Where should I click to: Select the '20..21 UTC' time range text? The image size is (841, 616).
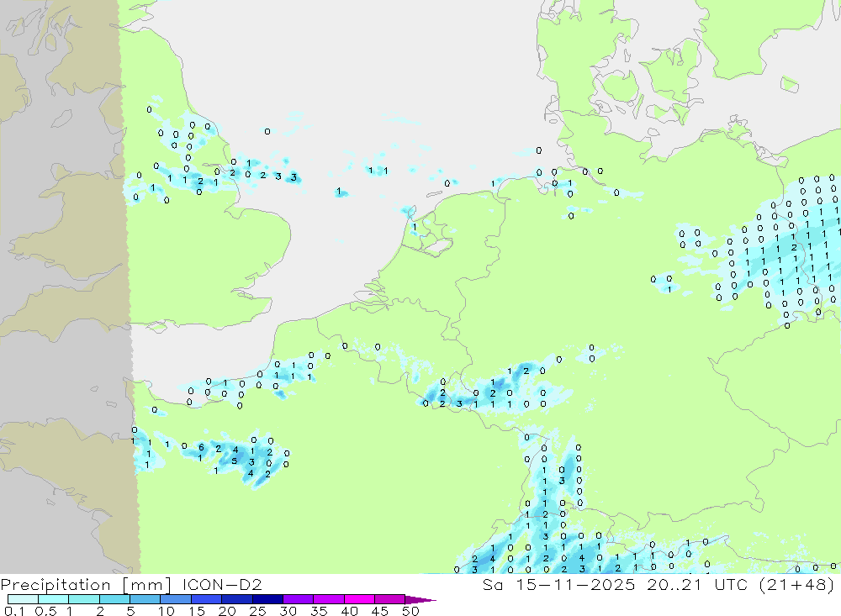coord(697,584)
